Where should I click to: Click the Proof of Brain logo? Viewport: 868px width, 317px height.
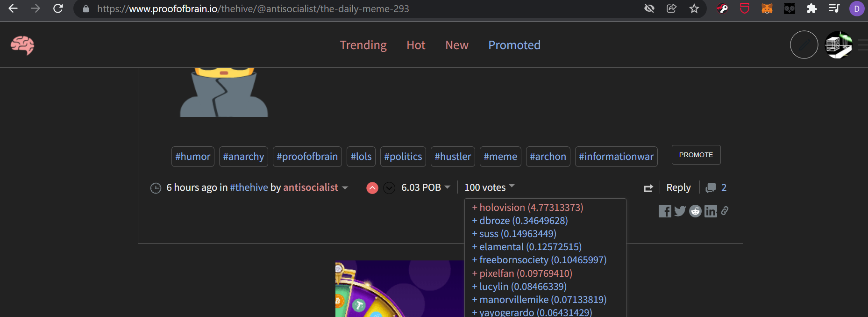click(22, 45)
